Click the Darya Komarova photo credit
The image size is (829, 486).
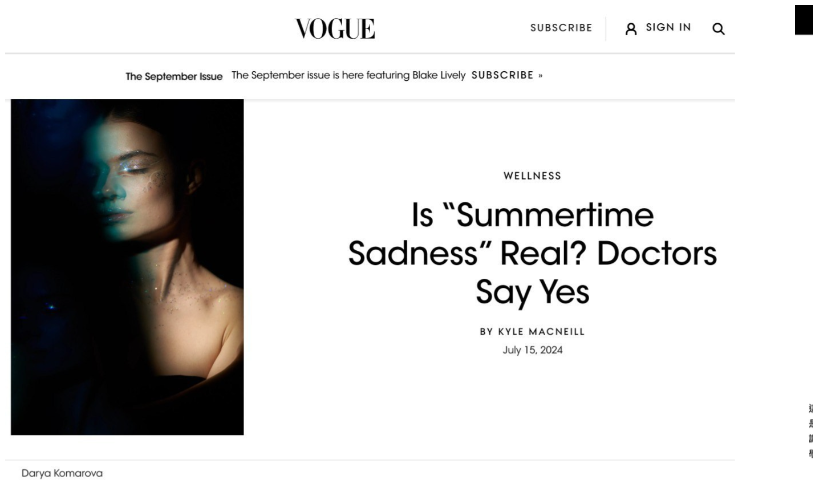tap(62, 473)
